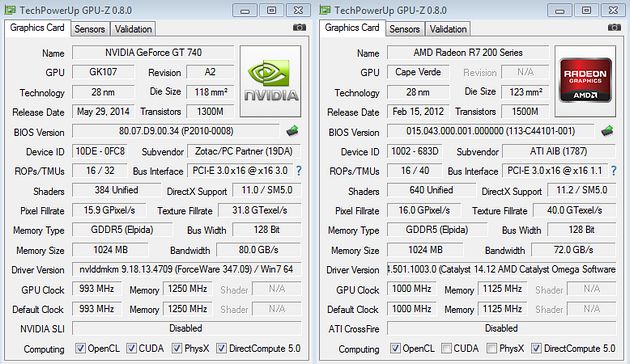Minimize the left GPU-Z window
630x364 pixels.
(x=245, y=10)
